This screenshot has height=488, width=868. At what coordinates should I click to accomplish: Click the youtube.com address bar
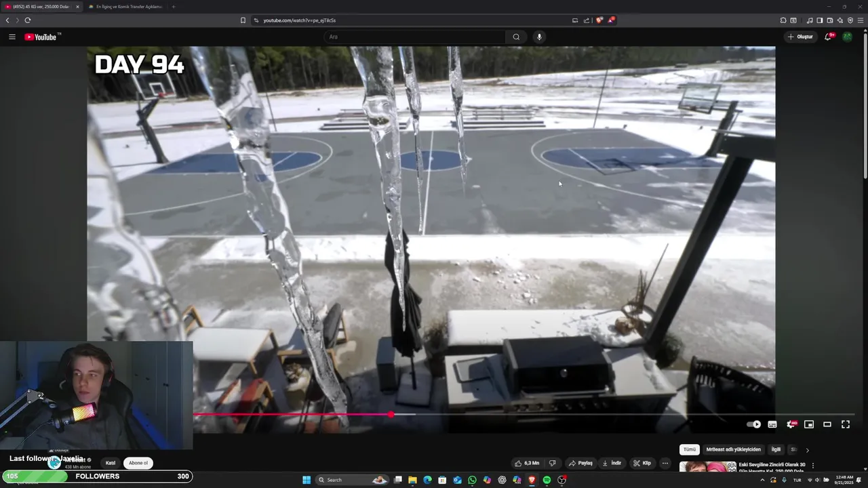coord(407,20)
